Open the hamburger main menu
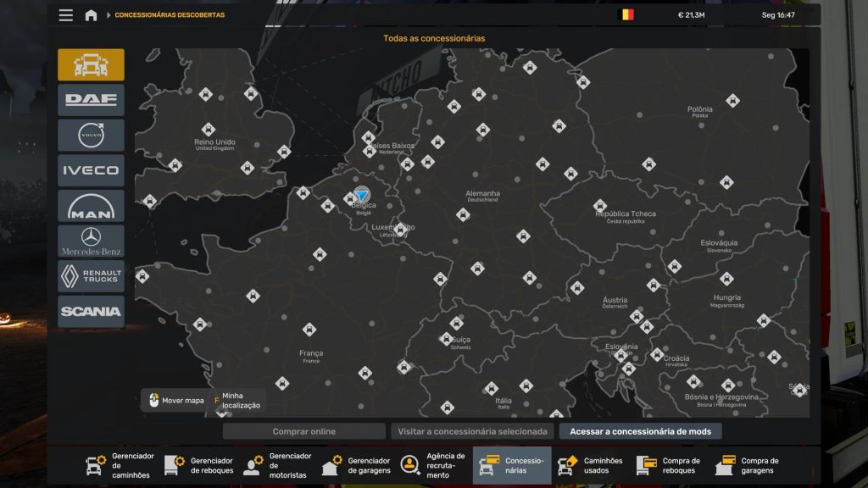 click(66, 15)
